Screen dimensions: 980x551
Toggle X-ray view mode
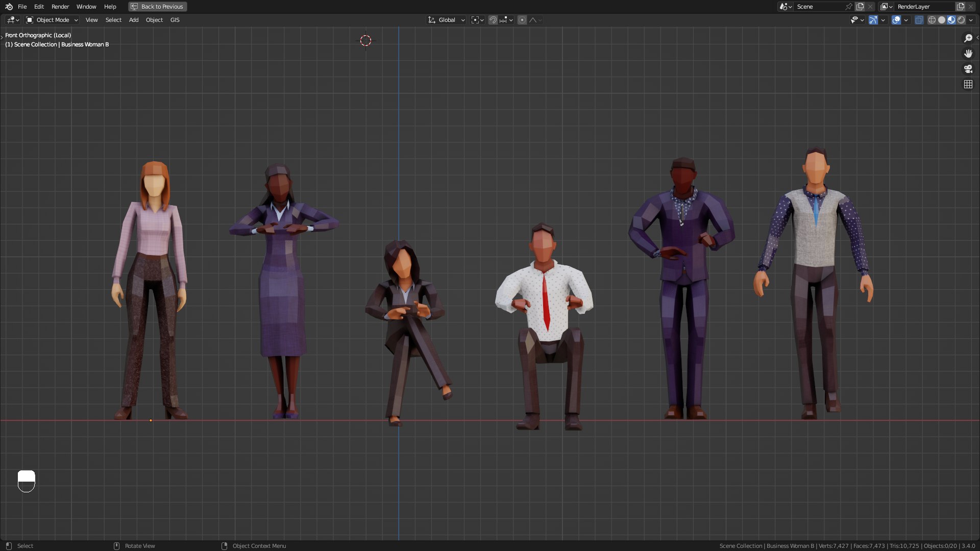919,20
